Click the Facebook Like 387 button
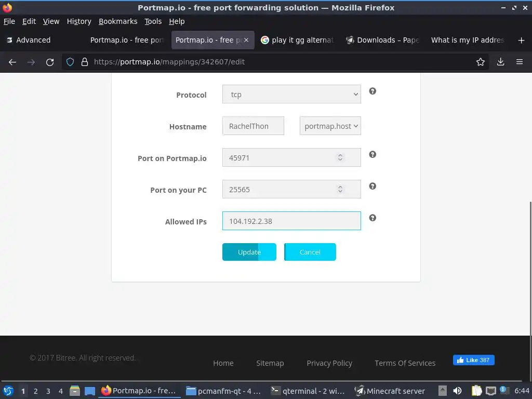The image size is (532, 399). 474,360
